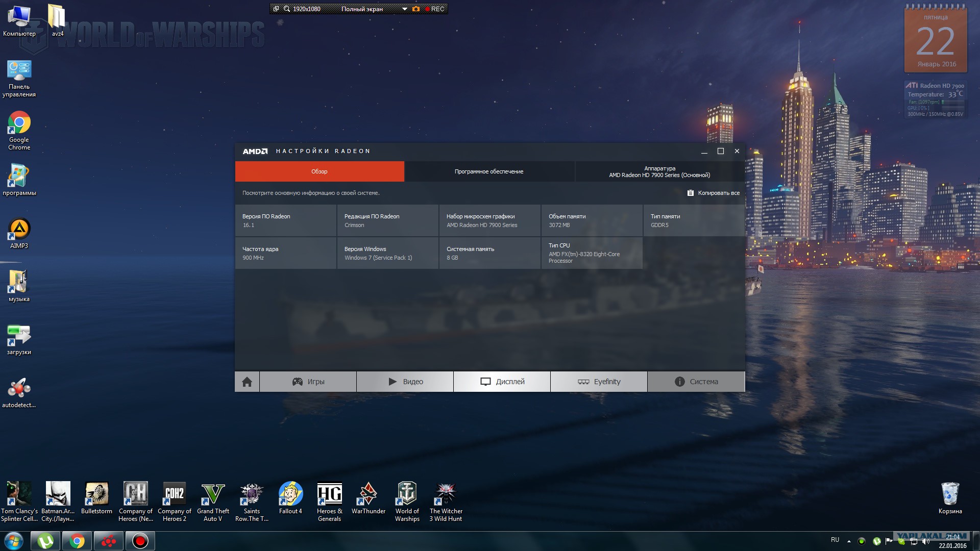Viewport: 980px width, 551px height.
Task: Open the загрузки desktop shortcut
Action: tap(19, 340)
